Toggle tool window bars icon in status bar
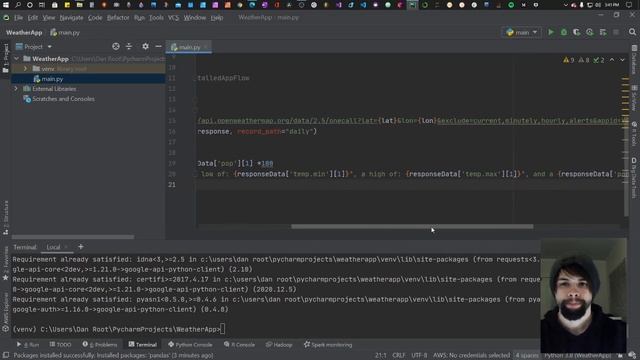 click(x=6, y=356)
